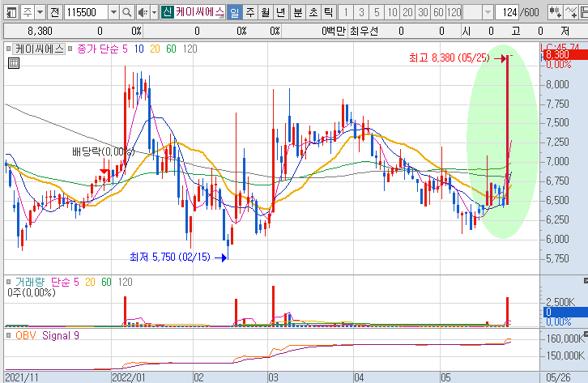Switch to 분 (minute) chart period
Screen dimensions: 588x383
pos(298,13)
